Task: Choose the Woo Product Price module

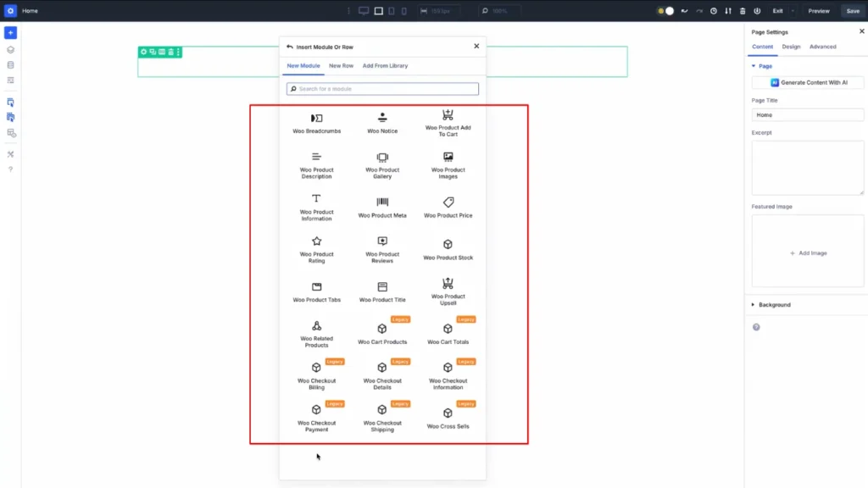Action: pos(448,207)
